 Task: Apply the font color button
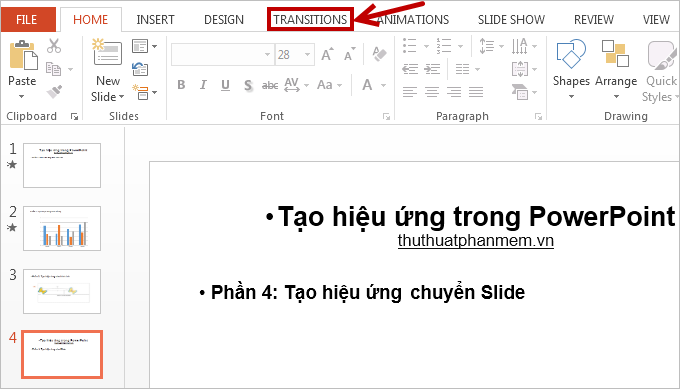point(367,85)
